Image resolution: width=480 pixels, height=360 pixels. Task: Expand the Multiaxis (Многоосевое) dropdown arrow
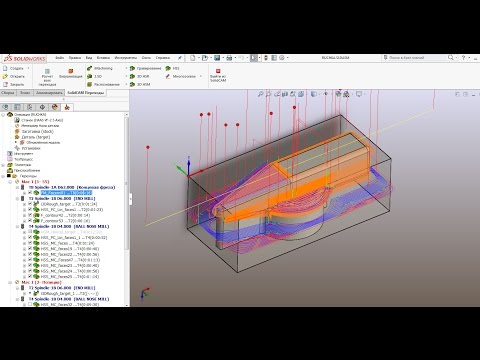tap(201, 76)
